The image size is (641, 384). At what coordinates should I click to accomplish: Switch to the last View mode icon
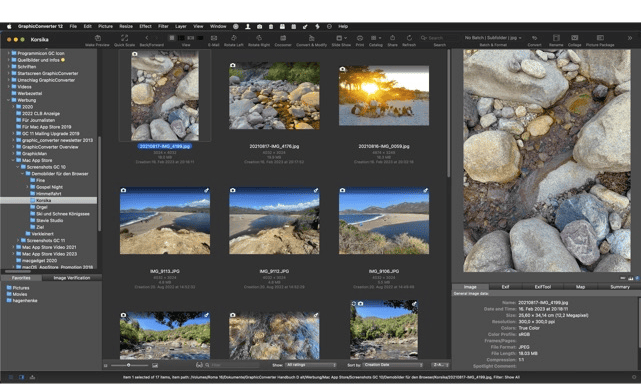(200, 38)
